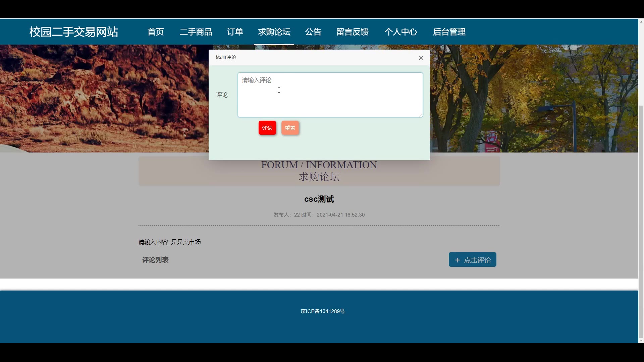Go to the 订单 page
This screenshot has height=362, width=644.
click(x=235, y=32)
